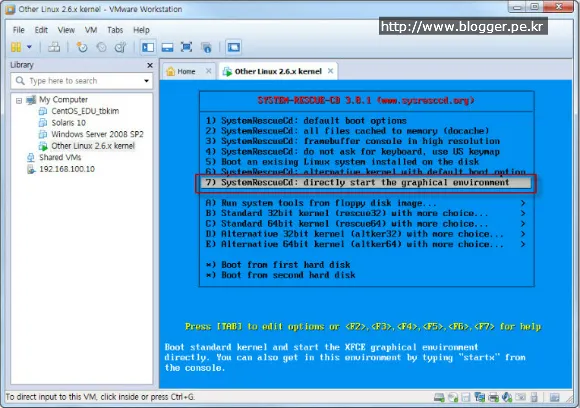Select CentOS_EDU_tbkim virtual machine
The height and width of the screenshot is (408, 580).
(x=85, y=111)
